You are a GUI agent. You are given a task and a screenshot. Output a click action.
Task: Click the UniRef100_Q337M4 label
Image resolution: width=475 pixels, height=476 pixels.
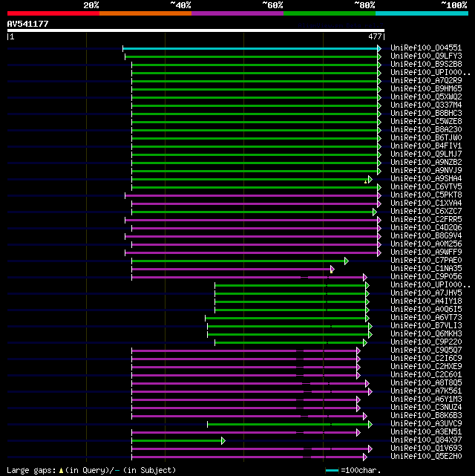pyautogui.click(x=426, y=105)
